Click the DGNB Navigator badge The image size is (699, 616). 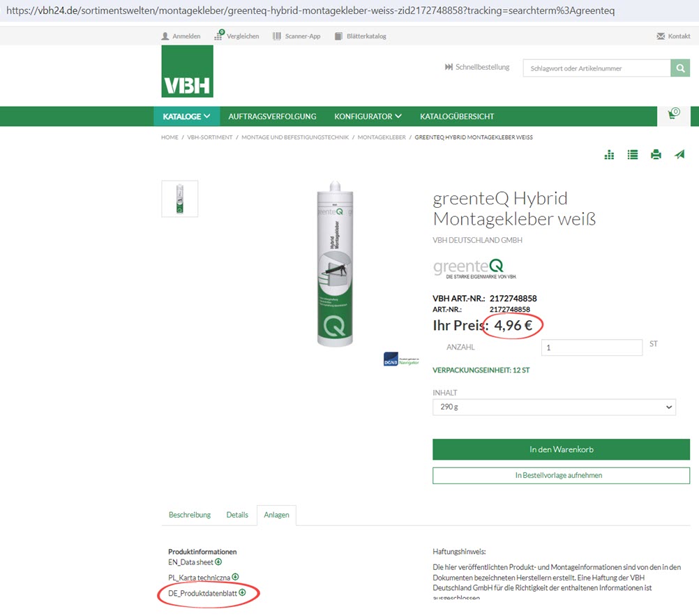[x=401, y=359]
